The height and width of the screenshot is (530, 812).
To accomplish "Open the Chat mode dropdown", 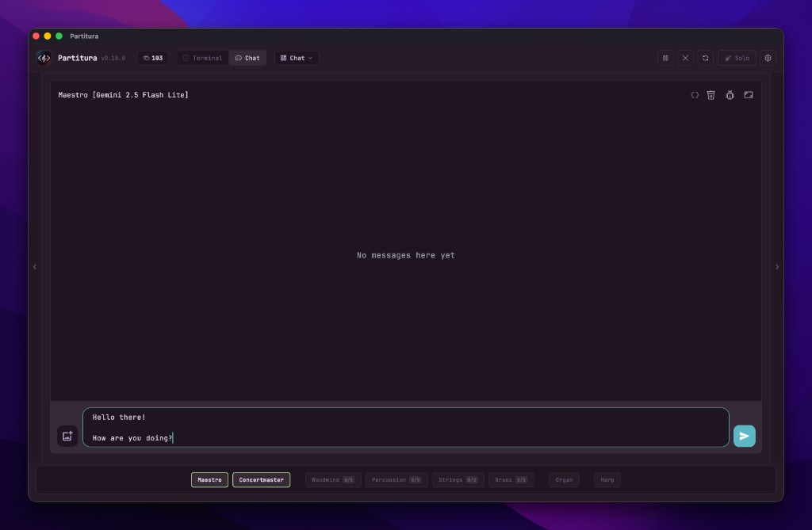I will coord(296,57).
